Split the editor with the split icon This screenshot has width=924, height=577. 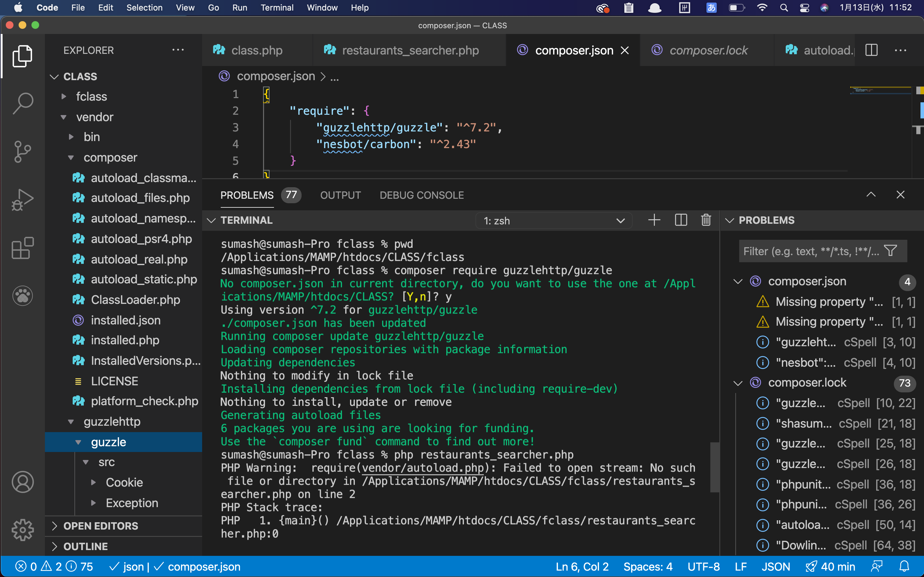coord(872,50)
